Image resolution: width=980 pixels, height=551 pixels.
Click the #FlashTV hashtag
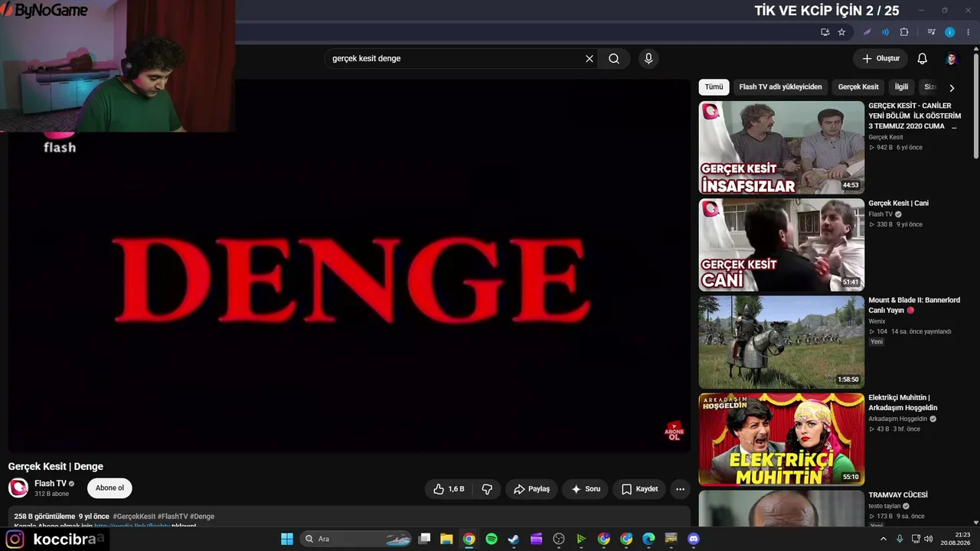172,517
